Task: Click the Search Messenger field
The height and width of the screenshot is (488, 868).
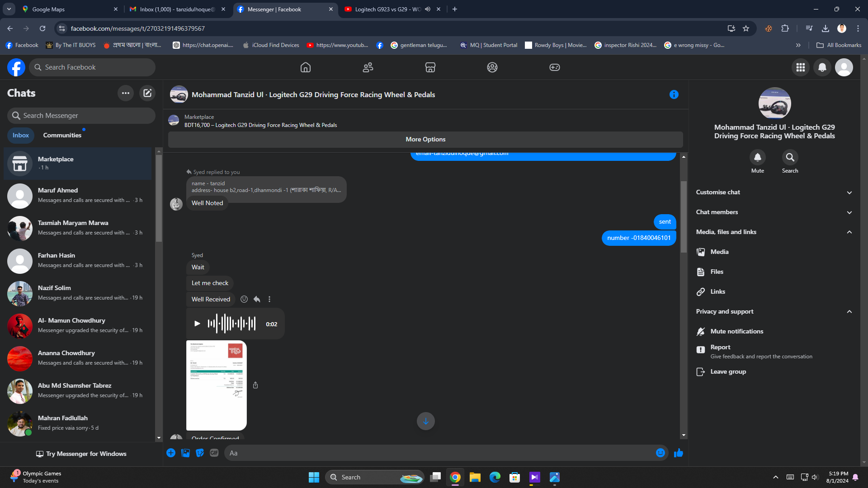Action: pyautogui.click(x=81, y=116)
